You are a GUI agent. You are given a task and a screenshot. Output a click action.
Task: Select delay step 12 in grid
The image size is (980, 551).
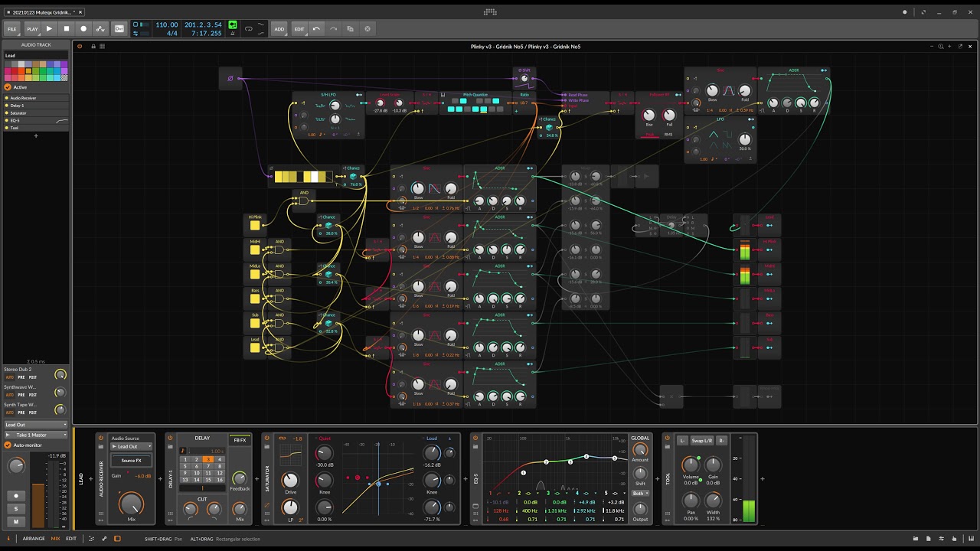coord(220,473)
